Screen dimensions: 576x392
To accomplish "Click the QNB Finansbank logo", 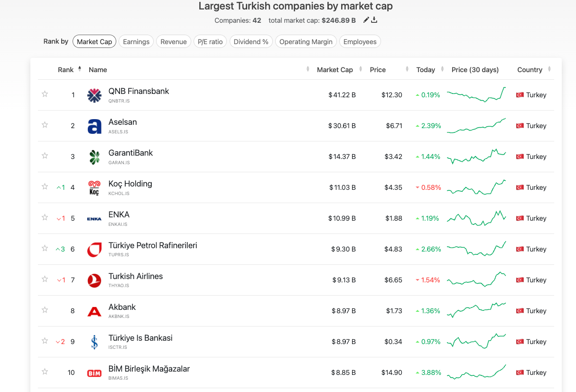I will click(94, 95).
